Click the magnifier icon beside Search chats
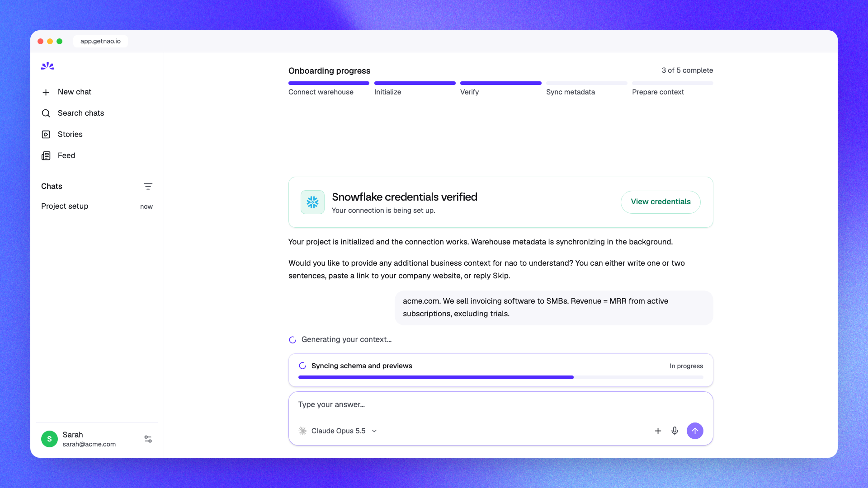This screenshot has width=868, height=488. point(46,113)
